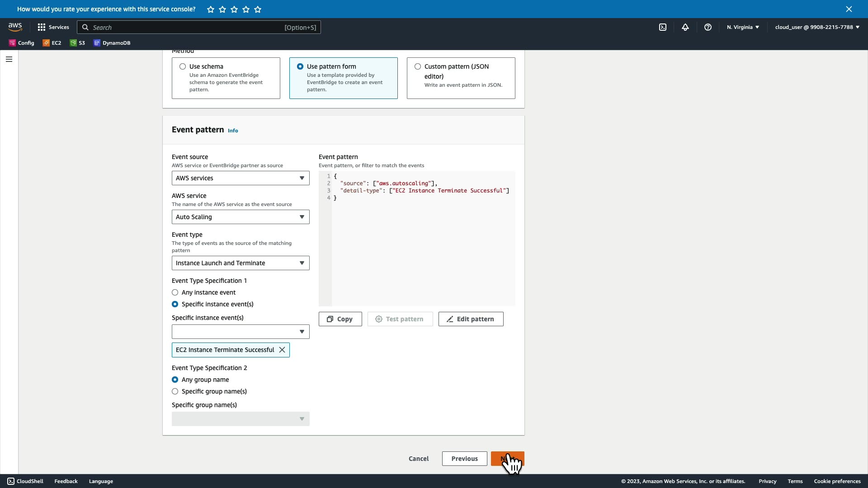Screen dimensions: 868x488
Task: Choose Any instance event radio option
Action: click(x=175, y=292)
